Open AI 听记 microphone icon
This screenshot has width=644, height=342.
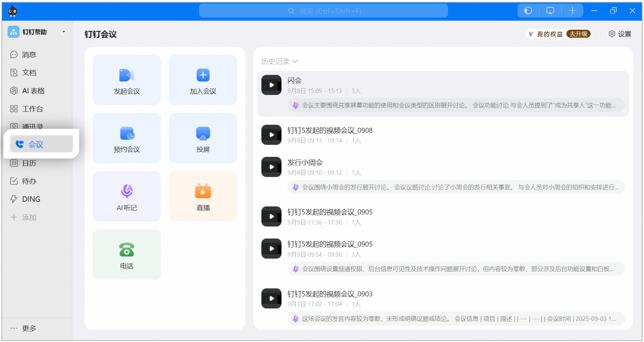click(x=126, y=191)
